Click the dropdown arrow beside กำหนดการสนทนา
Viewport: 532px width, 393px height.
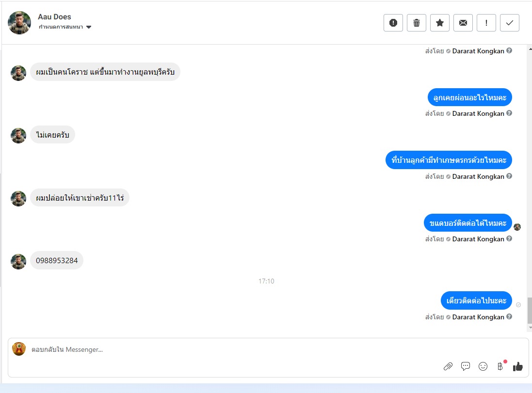point(89,27)
